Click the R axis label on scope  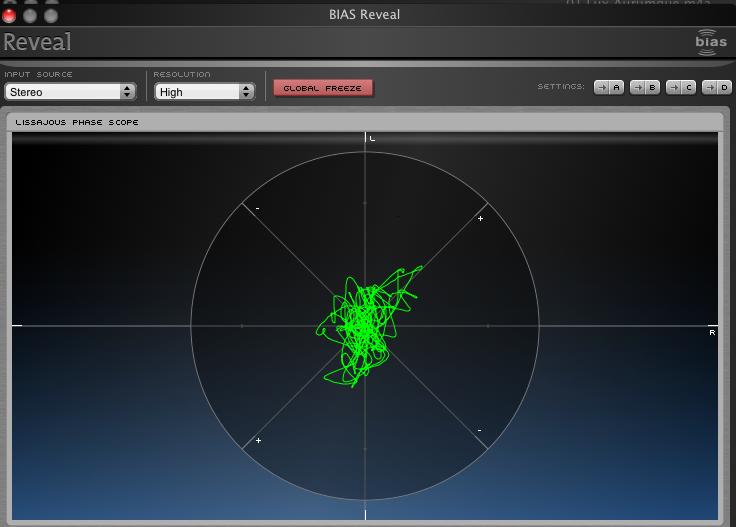tap(712, 333)
